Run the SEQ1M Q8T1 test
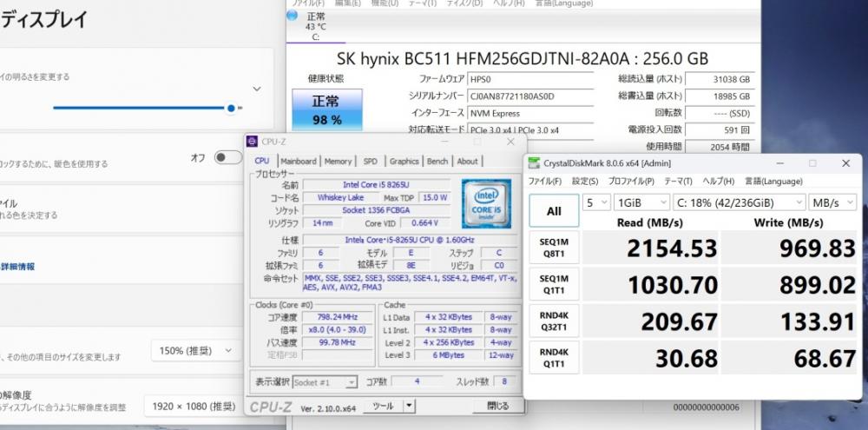 coord(554,247)
